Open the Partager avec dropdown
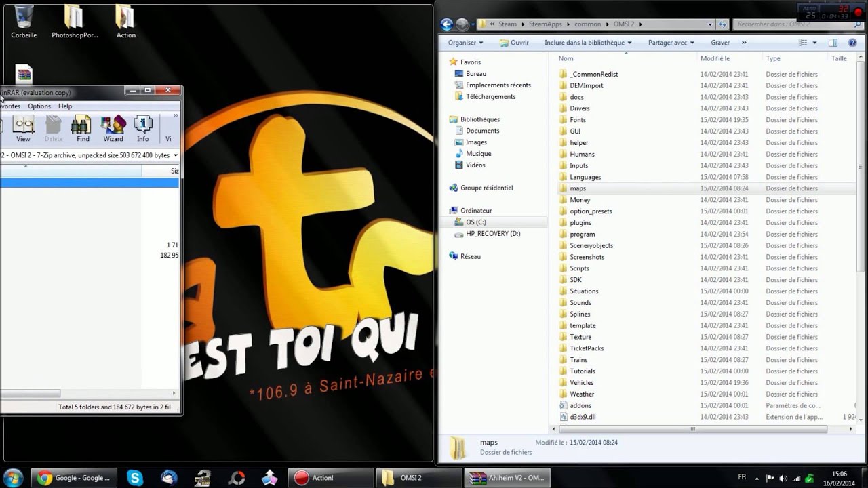Image resolution: width=868 pixels, height=488 pixels. [671, 43]
